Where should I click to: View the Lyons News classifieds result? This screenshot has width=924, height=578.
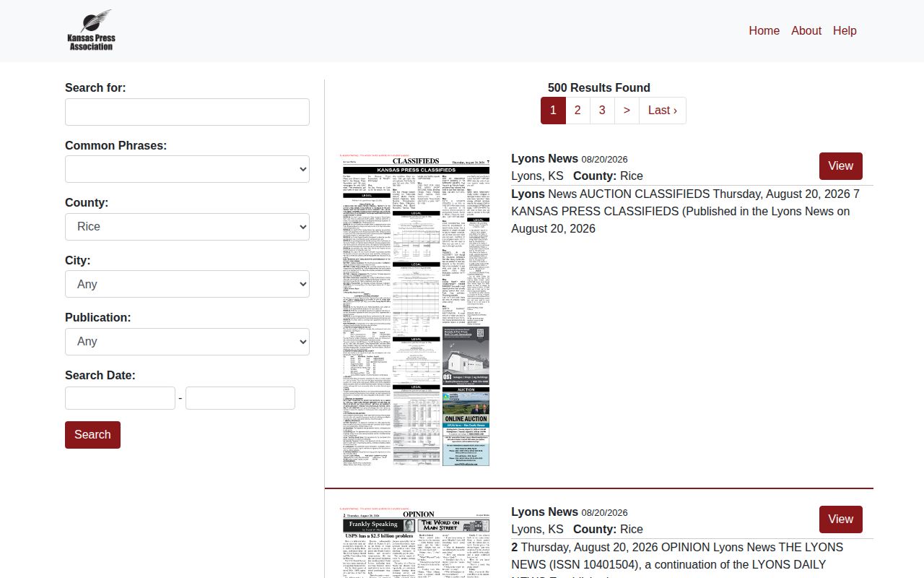tap(840, 166)
